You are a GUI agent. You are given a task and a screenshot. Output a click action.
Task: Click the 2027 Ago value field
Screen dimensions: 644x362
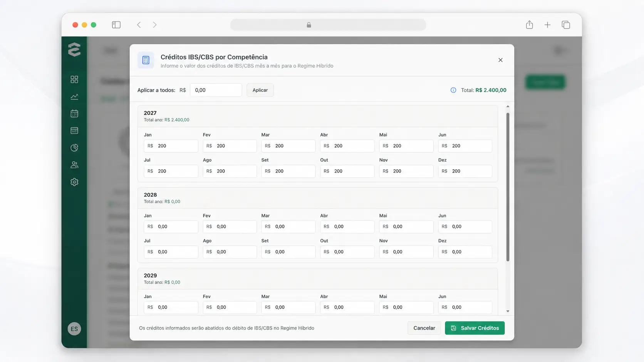(x=230, y=171)
